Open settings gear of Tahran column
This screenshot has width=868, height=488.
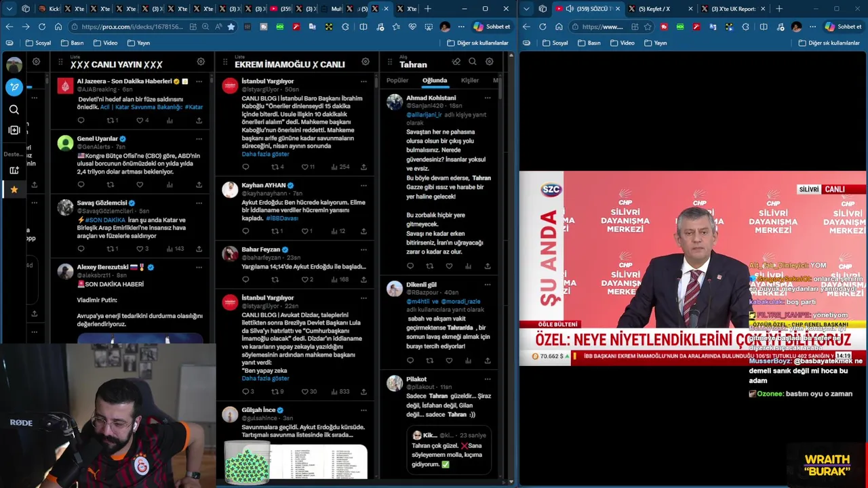(x=490, y=62)
